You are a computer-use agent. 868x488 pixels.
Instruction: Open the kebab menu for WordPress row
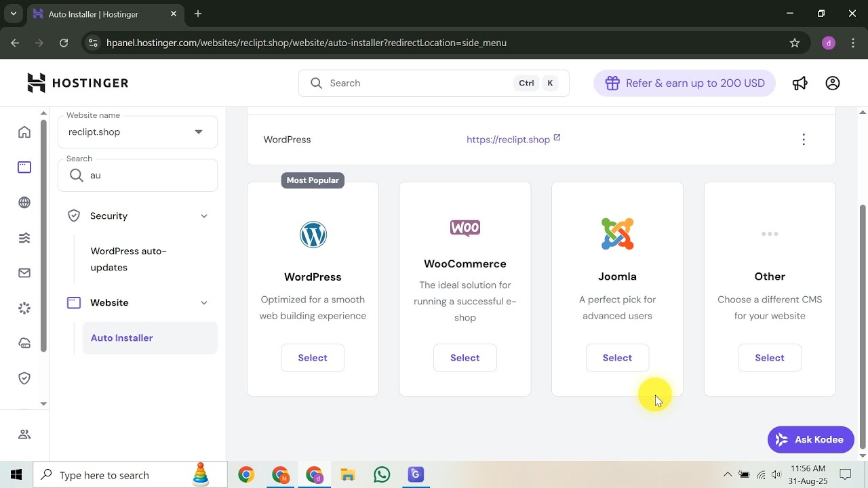804,140
